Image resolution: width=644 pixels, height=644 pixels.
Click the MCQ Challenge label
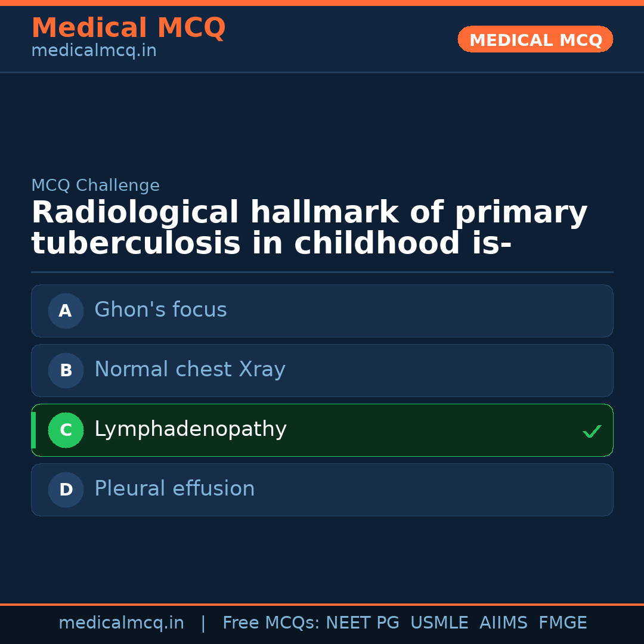(x=95, y=185)
